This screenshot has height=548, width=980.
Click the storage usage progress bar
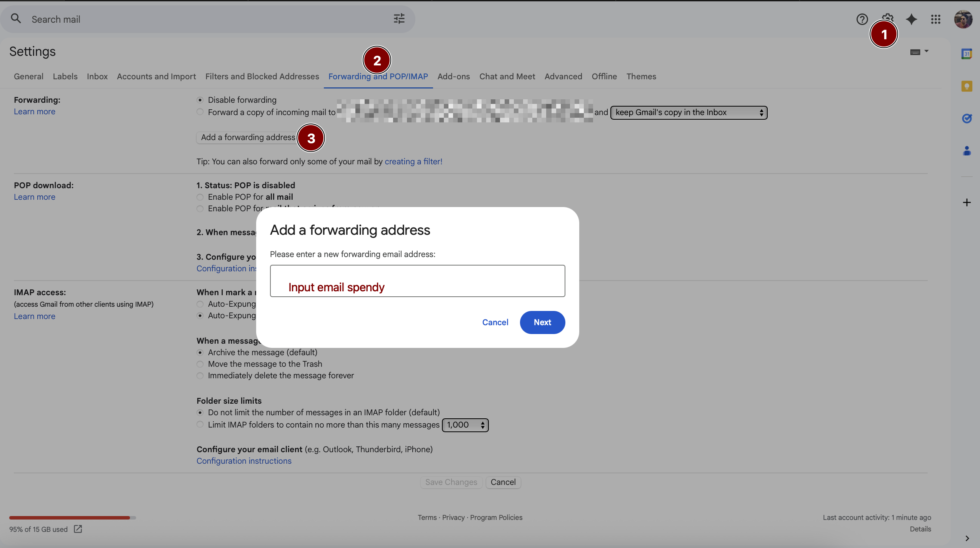73,518
